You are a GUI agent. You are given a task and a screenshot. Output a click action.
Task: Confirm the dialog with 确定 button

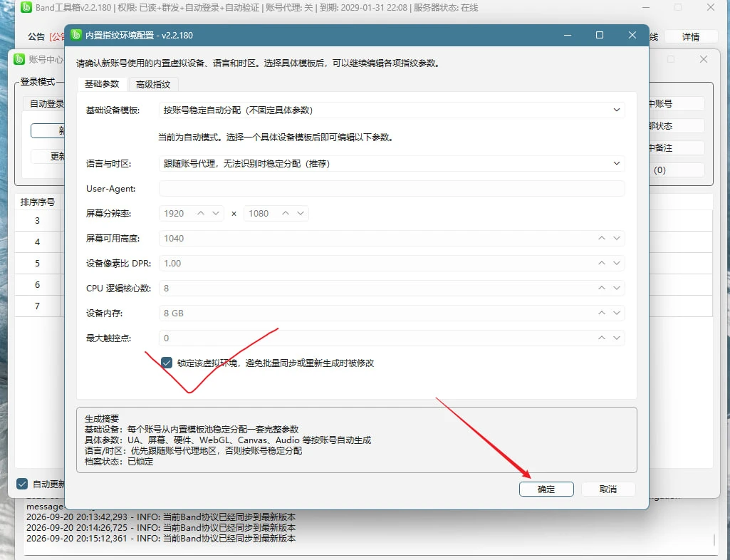tap(546, 489)
